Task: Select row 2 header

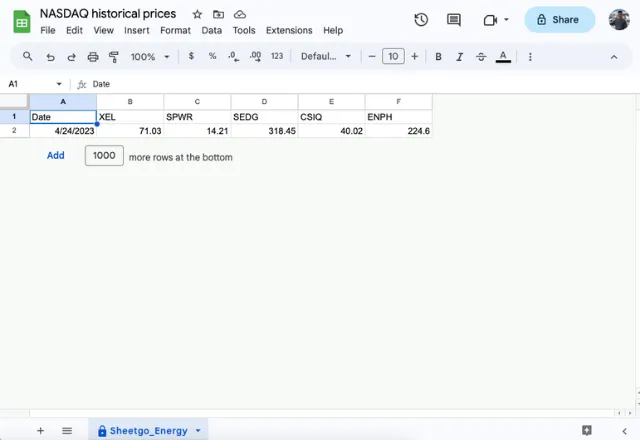Action: click(x=14, y=131)
